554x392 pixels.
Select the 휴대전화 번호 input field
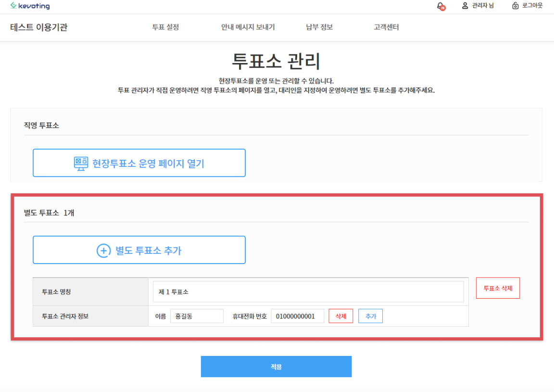click(297, 316)
